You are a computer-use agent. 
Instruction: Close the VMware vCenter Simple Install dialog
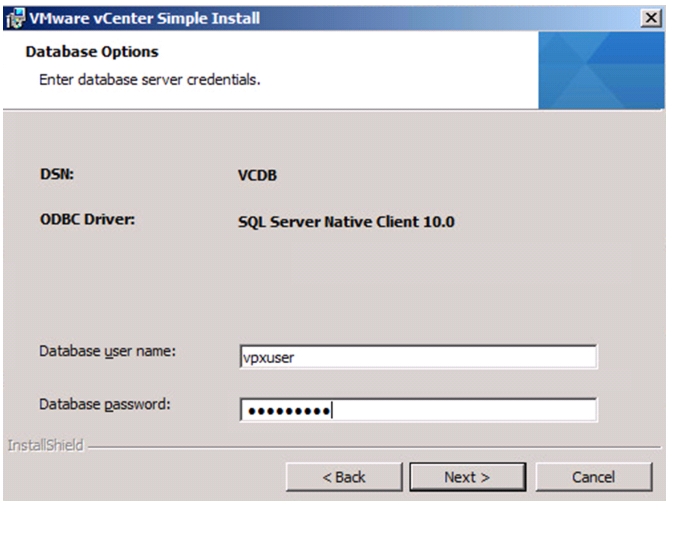[651, 18]
